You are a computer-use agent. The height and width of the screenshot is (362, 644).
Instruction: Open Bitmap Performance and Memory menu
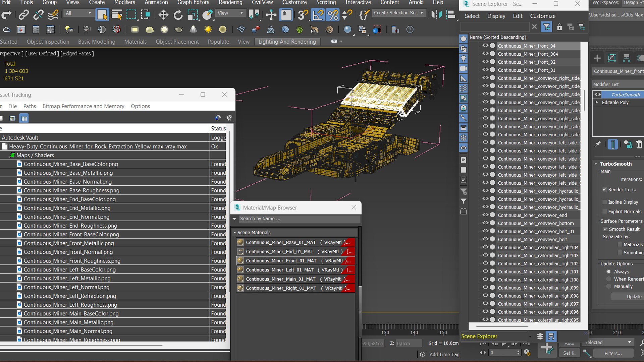[x=83, y=106]
